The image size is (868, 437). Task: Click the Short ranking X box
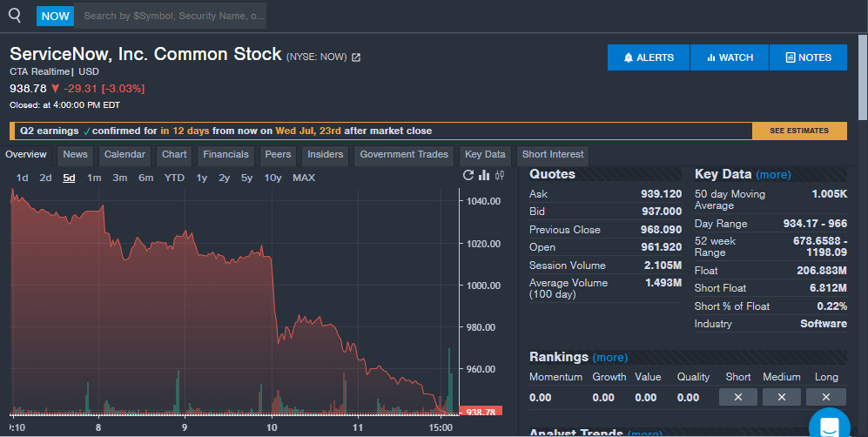click(x=738, y=397)
